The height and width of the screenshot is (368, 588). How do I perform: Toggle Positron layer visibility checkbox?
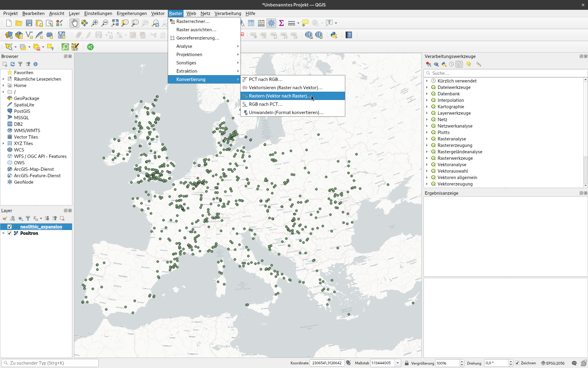click(x=9, y=233)
